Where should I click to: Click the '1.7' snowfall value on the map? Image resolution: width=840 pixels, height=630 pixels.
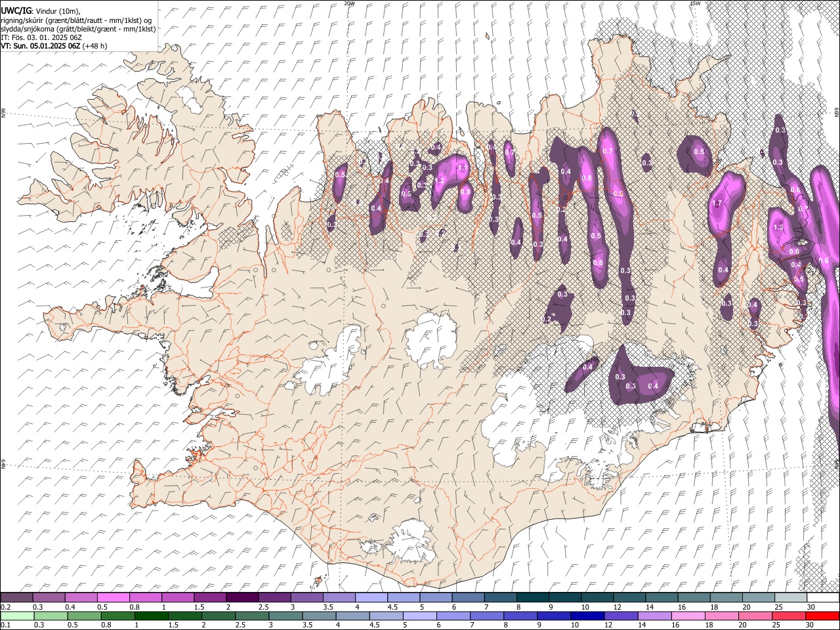(717, 203)
